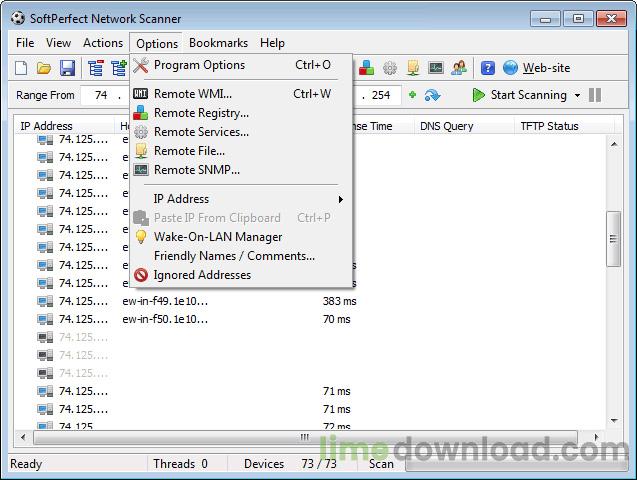Click the DNS Query column header
The width and height of the screenshot is (637, 480).
point(464,126)
